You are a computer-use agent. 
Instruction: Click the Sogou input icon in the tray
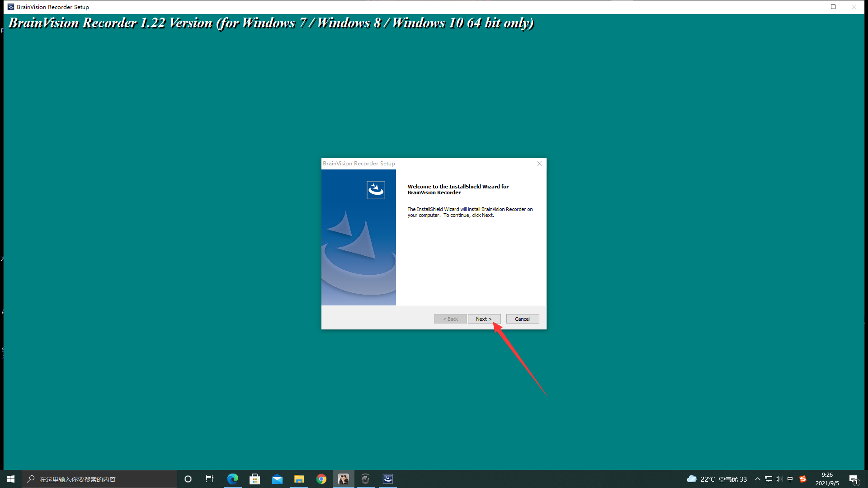803,479
